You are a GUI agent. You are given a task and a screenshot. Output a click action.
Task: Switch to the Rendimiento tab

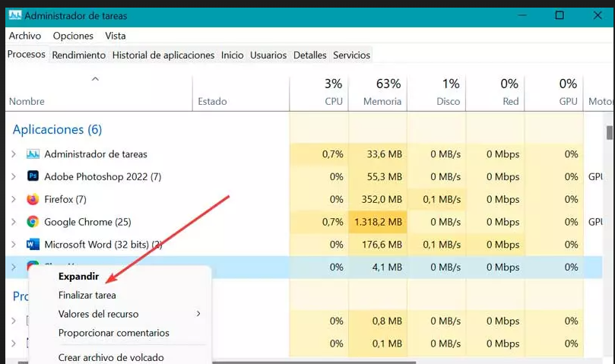click(x=79, y=55)
